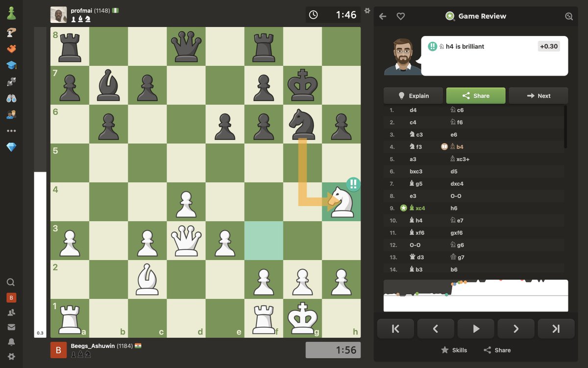
Task: Open the notifications bell icon
Action: [11, 342]
